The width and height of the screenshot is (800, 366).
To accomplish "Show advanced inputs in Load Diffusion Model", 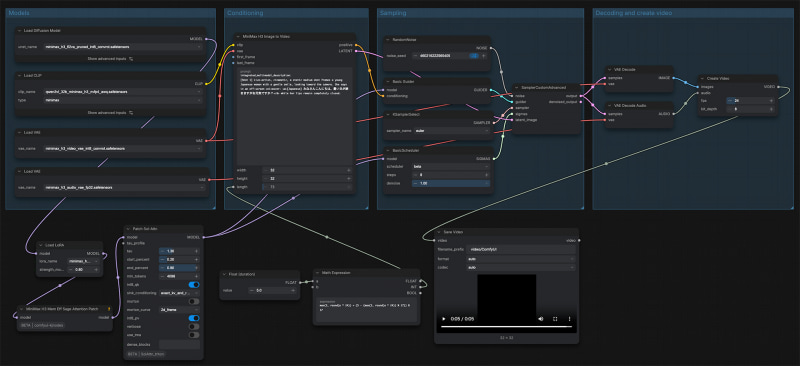I will click(x=110, y=59).
